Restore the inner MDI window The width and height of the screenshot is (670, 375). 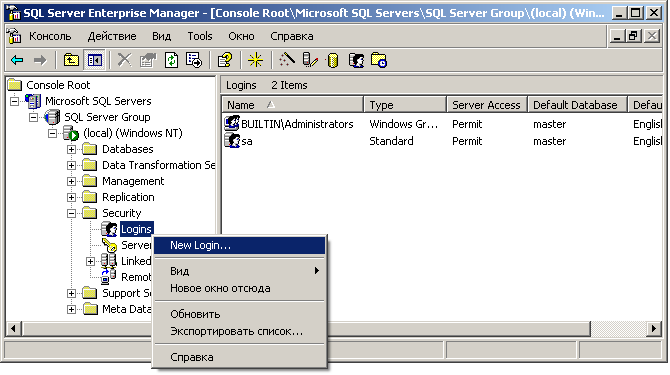[x=633, y=36]
